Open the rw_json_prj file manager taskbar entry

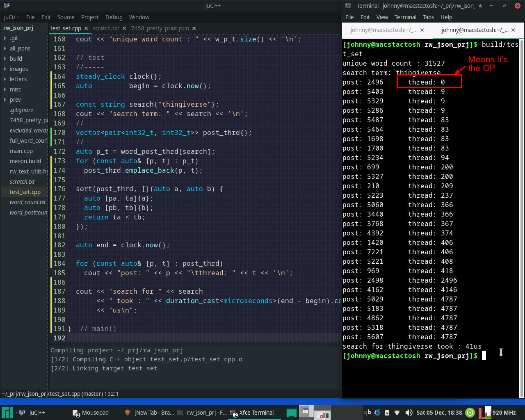point(203,413)
